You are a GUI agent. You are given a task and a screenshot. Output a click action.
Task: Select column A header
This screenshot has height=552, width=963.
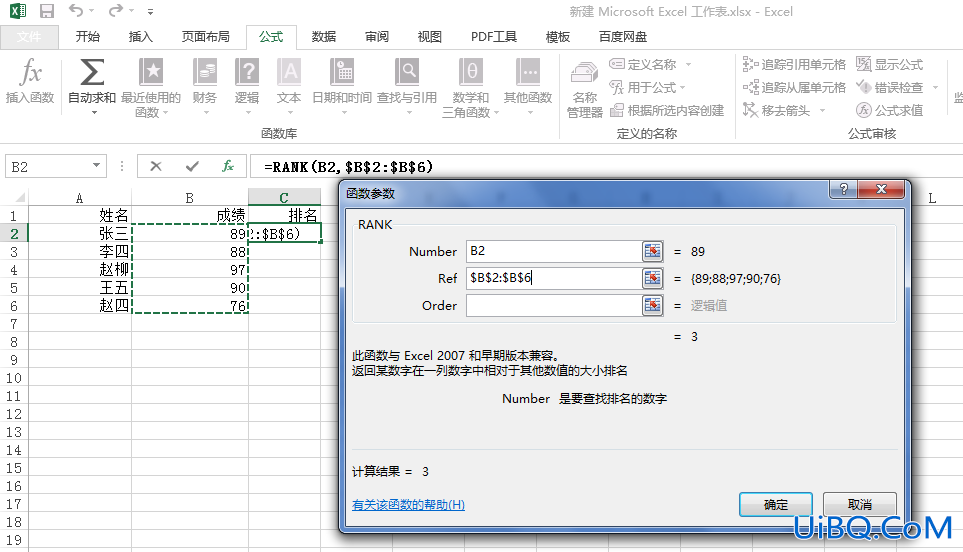[x=79, y=198]
